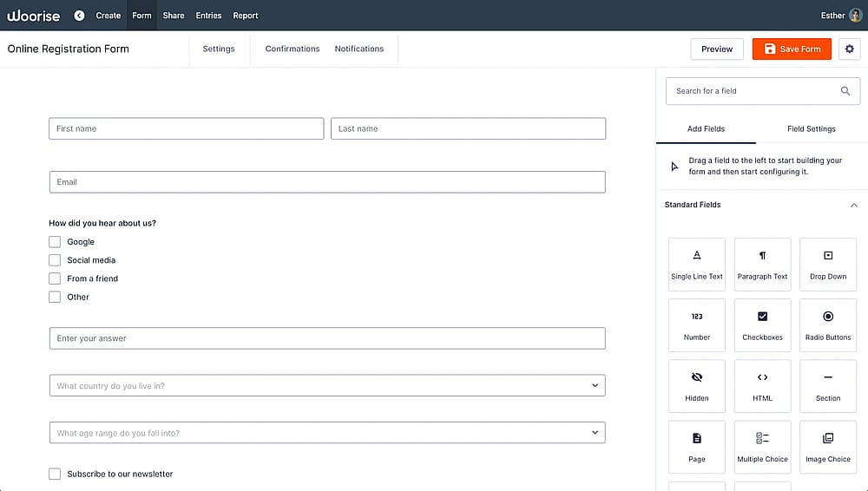Go back using the circular arrow icon

click(79, 16)
